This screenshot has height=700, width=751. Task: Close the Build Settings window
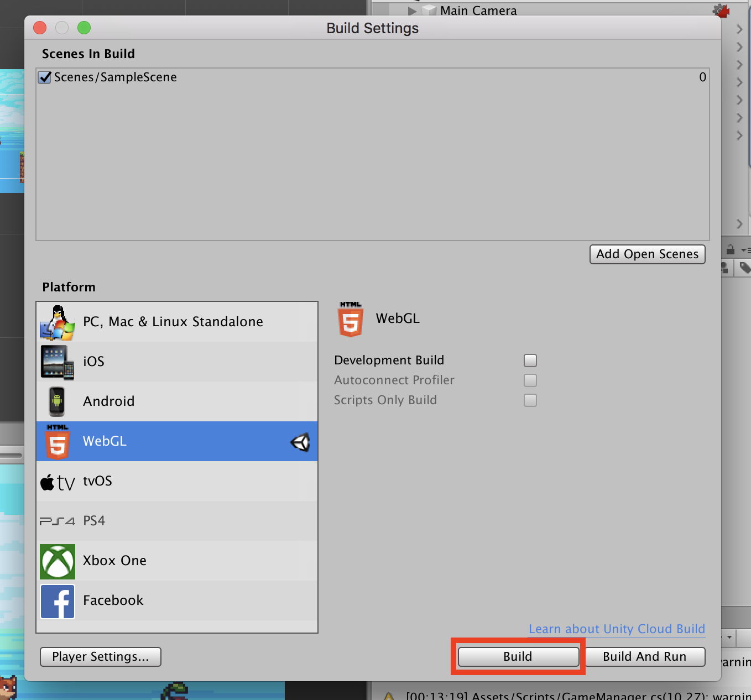pyautogui.click(x=40, y=28)
